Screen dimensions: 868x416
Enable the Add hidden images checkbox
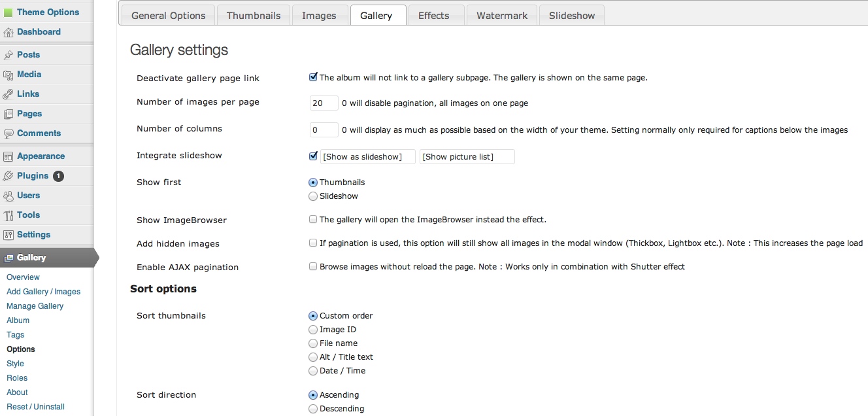coord(313,243)
